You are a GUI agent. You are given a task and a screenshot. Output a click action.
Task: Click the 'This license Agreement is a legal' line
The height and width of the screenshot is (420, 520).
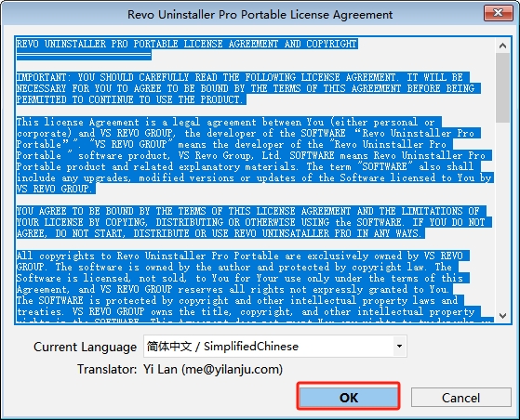tap(229, 122)
